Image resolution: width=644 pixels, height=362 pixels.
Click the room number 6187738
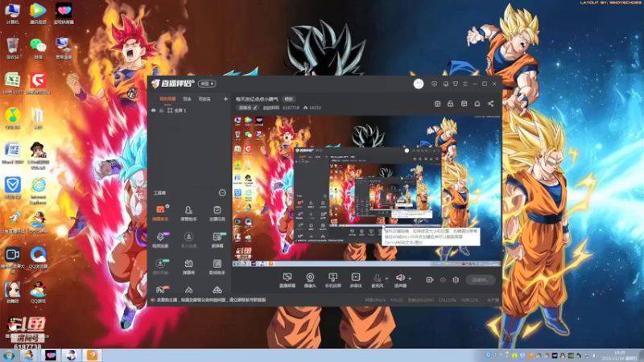point(291,108)
